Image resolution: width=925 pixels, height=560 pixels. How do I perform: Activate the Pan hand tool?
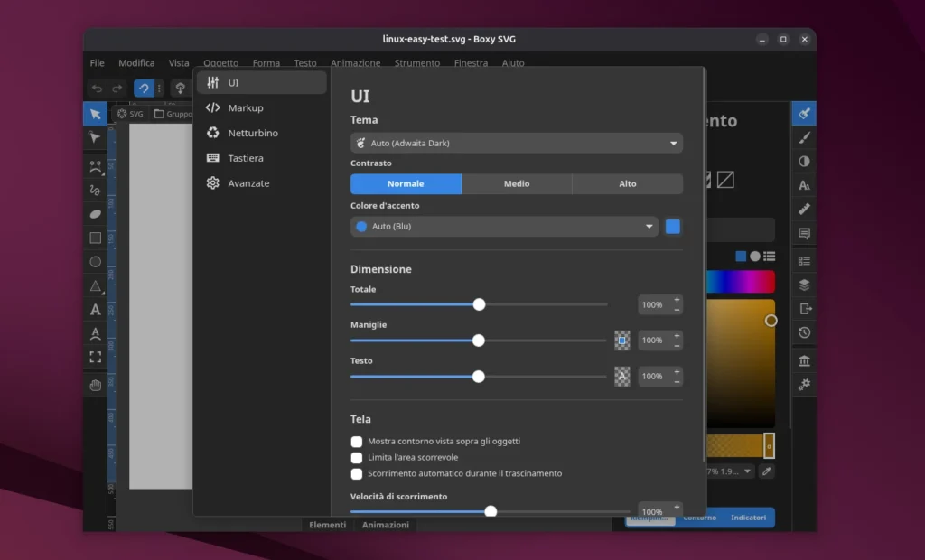tap(95, 386)
